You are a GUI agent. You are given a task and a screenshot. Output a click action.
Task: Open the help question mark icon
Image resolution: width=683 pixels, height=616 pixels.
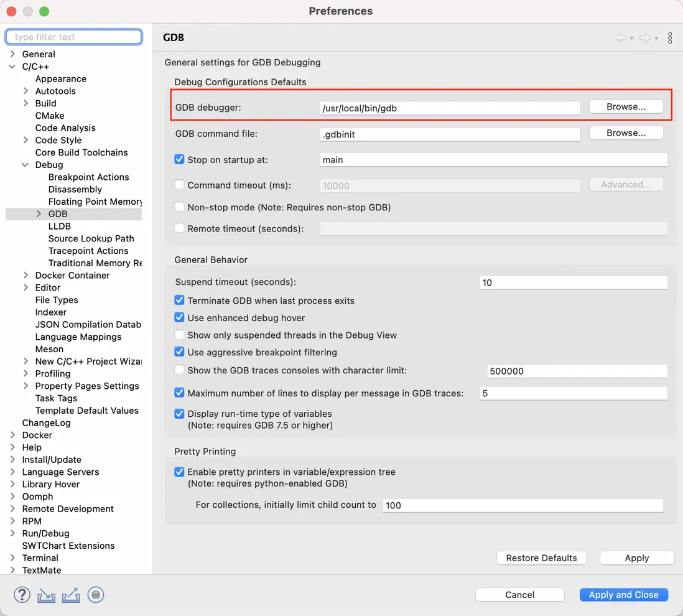coord(22,595)
